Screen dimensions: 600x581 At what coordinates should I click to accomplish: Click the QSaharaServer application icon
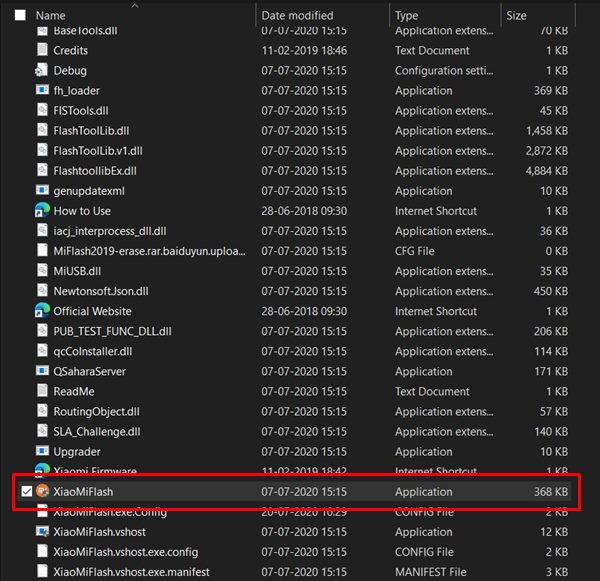pos(42,370)
